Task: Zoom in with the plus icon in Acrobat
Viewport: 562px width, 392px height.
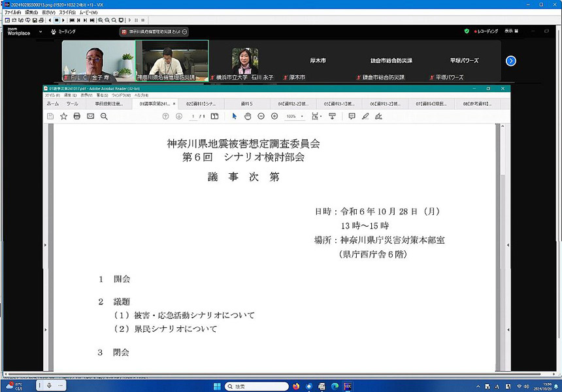Action: (274, 116)
